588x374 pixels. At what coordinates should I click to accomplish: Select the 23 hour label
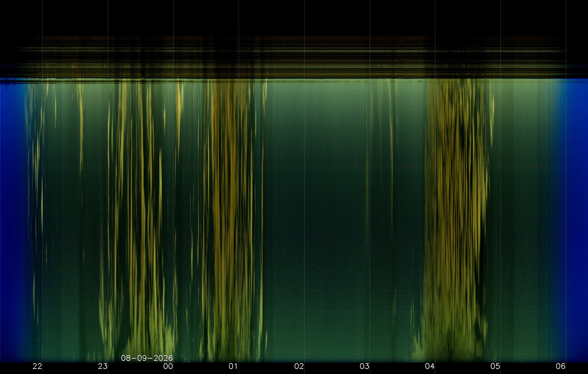point(103,366)
